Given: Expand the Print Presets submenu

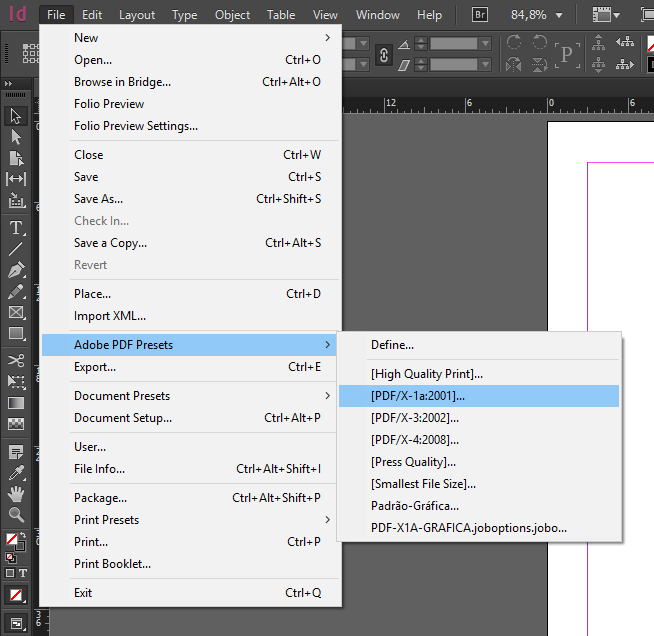Looking at the screenshot, I should point(328,520).
